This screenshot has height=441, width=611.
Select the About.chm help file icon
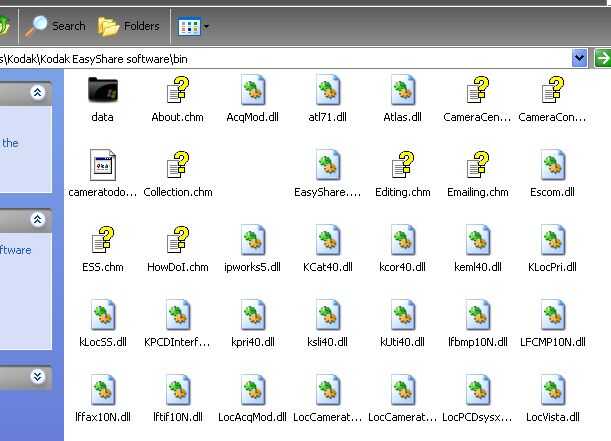(178, 90)
